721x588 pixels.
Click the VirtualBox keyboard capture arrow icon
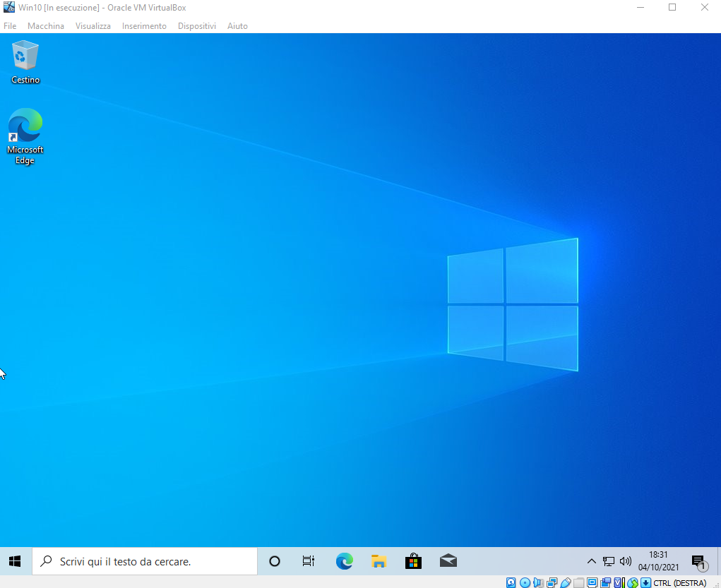(x=645, y=582)
